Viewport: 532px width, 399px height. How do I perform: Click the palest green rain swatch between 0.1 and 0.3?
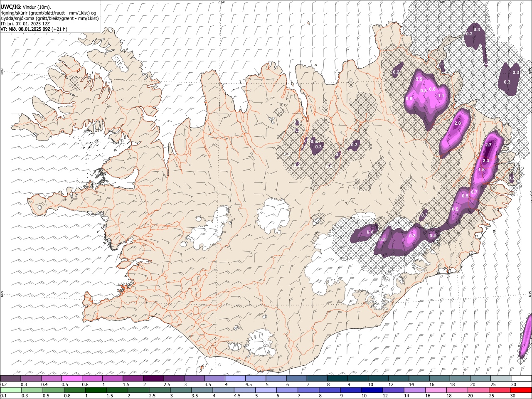tap(11, 390)
